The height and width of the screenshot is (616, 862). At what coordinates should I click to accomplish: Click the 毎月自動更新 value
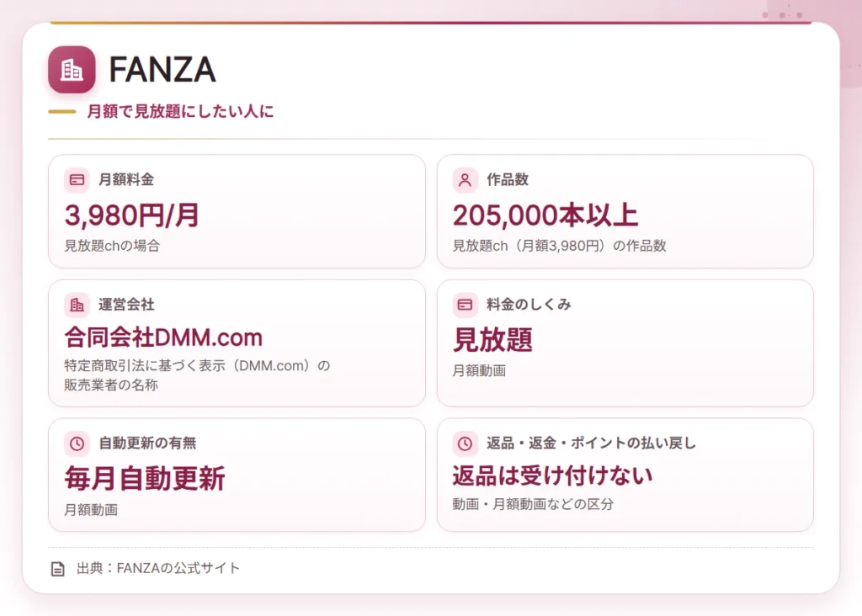[145, 479]
